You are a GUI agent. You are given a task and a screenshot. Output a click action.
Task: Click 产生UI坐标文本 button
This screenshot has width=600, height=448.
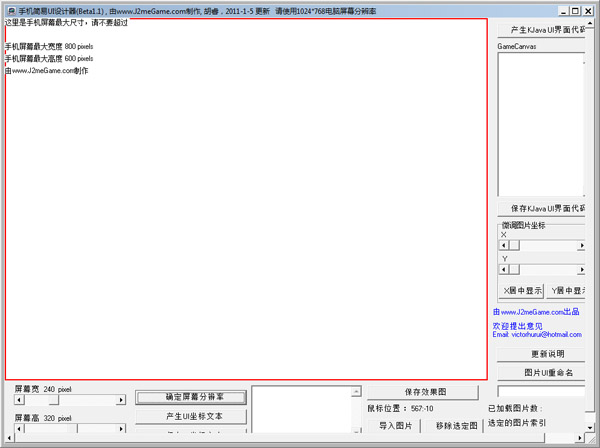tap(191, 416)
